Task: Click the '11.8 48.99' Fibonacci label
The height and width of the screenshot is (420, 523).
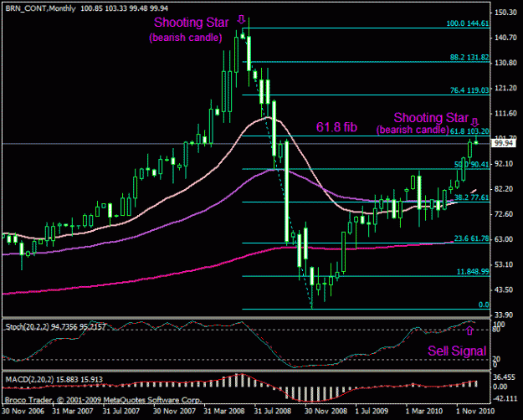Action: (x=473, y=272)
